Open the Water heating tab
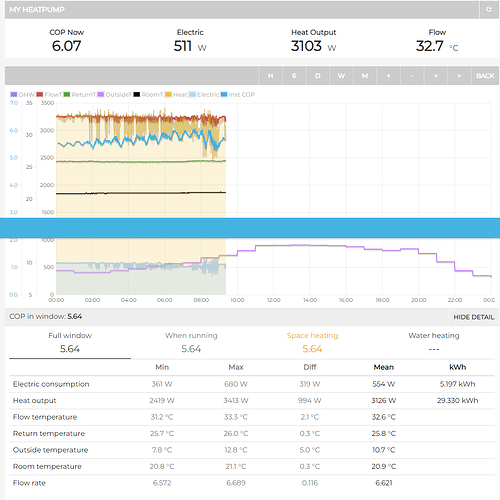This screenshot has height=500, width=500. coord(434,343)
